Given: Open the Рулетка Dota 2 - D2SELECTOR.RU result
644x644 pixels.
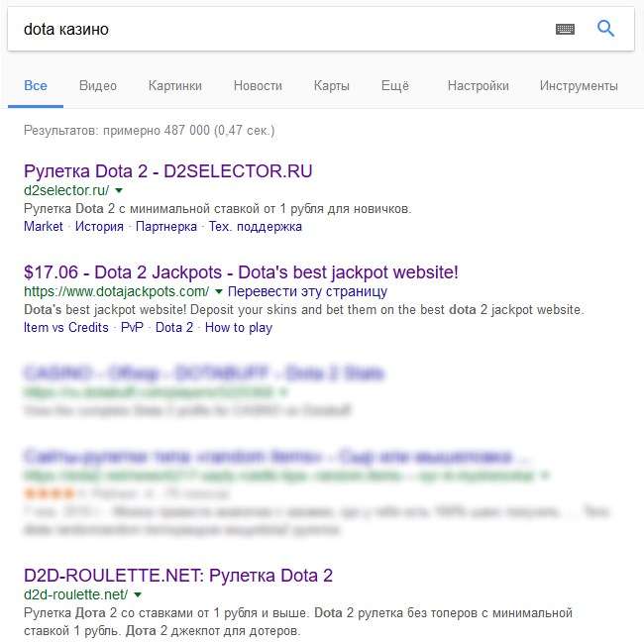Looking at the screenshot, I should (167, 170).
